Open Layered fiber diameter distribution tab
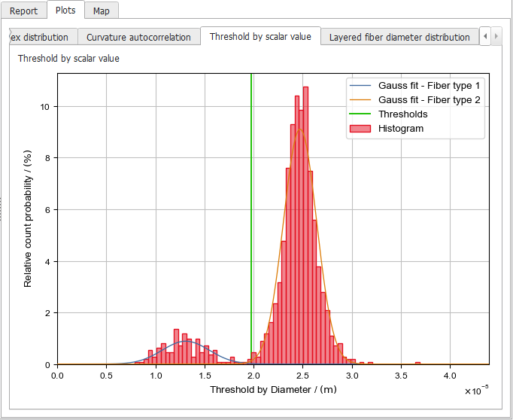513x420 pixels. tap(399, 37)
